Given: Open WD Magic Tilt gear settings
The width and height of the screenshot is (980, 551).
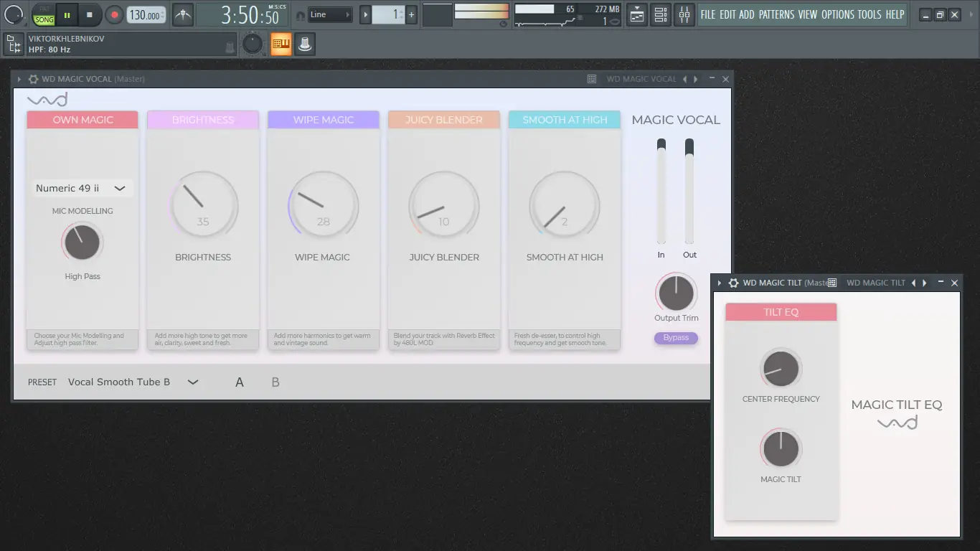Looking at the screenshot, I should pyautogui.click(x=733, y=283).
